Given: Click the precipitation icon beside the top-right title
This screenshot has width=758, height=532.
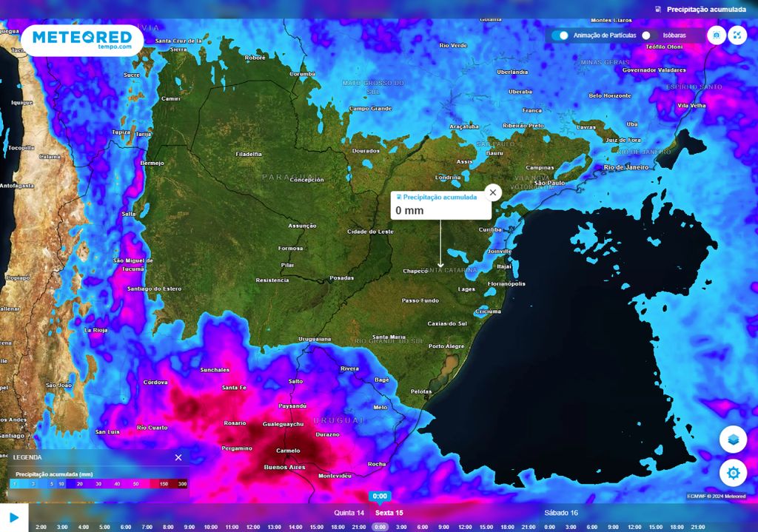Looking at the screenshot, I should coord(658,10).
